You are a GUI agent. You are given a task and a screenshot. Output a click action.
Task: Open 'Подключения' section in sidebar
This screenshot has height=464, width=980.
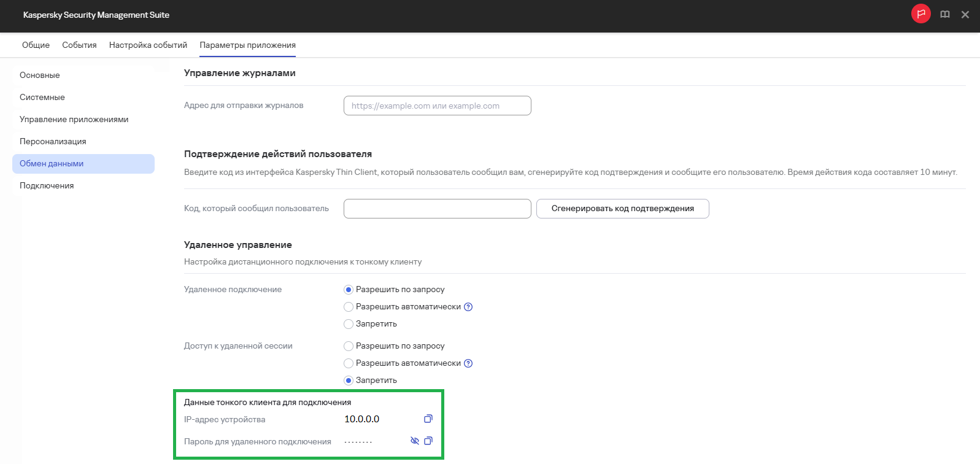[47, 186]
